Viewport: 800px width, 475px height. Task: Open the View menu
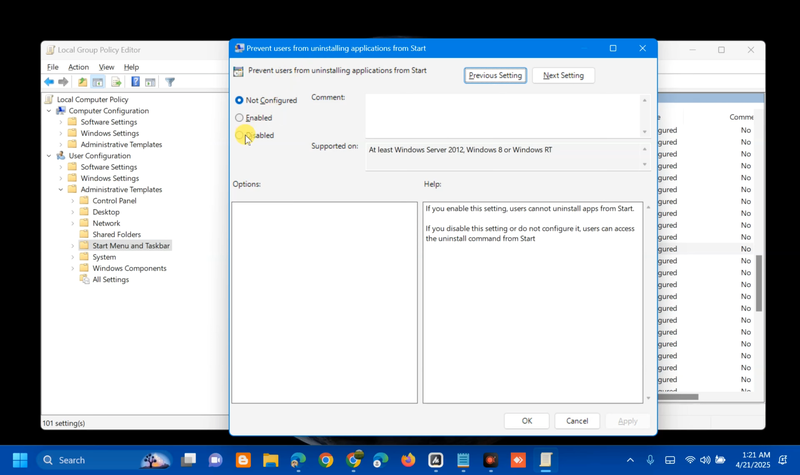pyautogui.click(x=107, y=67)
